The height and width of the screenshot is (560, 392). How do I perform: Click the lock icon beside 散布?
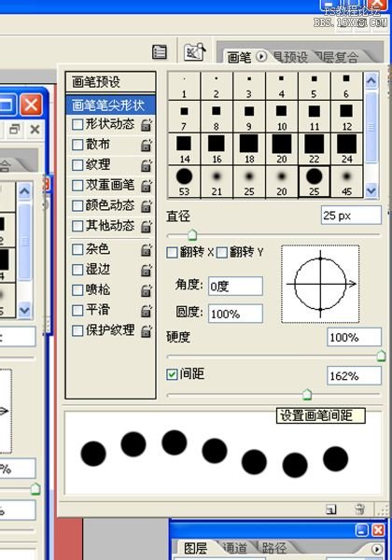[x=146, y=145]
